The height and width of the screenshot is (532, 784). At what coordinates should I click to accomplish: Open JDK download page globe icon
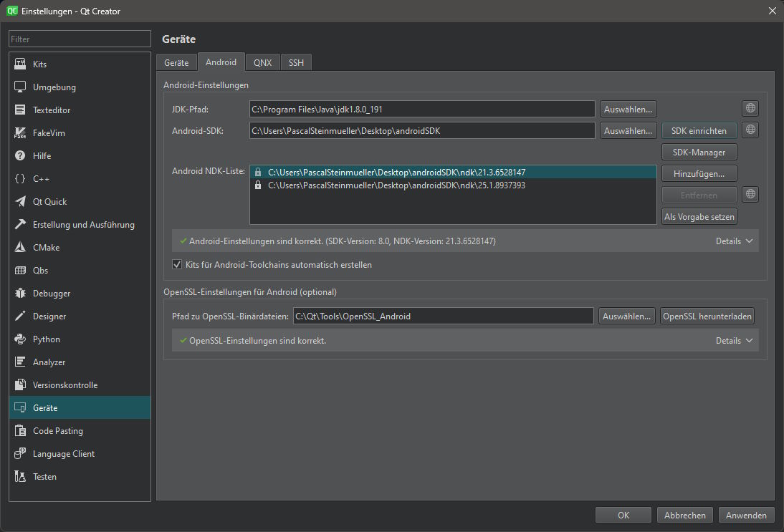pos(750,108)
